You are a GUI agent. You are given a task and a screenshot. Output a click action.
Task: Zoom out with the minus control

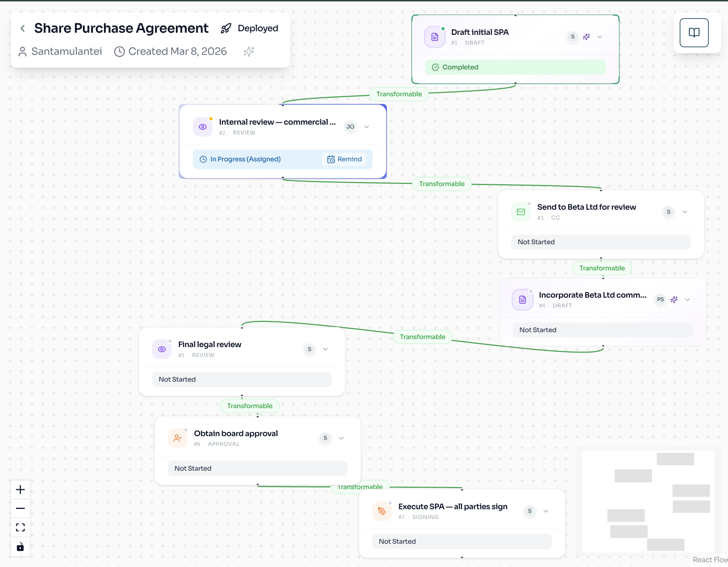(20, 508)
